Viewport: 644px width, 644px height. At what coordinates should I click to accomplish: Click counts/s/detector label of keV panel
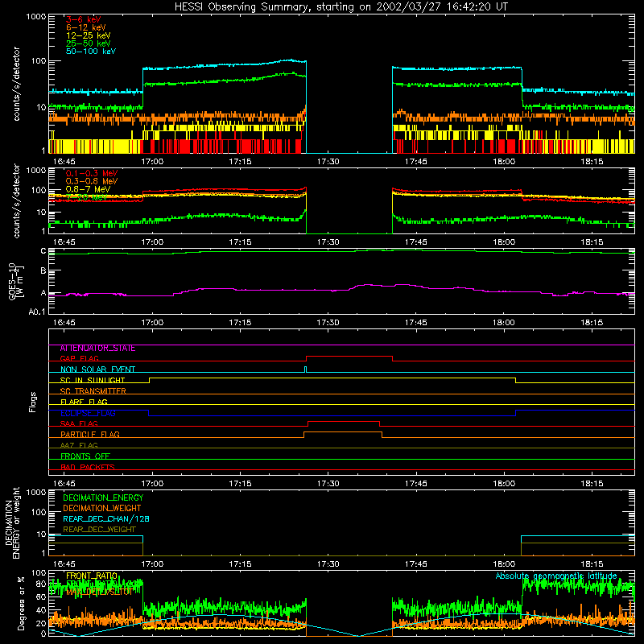(x=16, y=84)
